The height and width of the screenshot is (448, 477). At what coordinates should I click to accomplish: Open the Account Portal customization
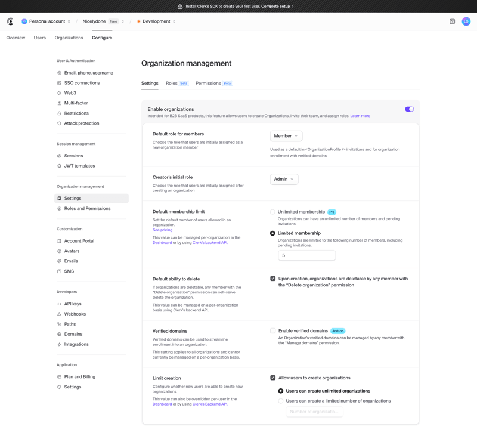78,240
